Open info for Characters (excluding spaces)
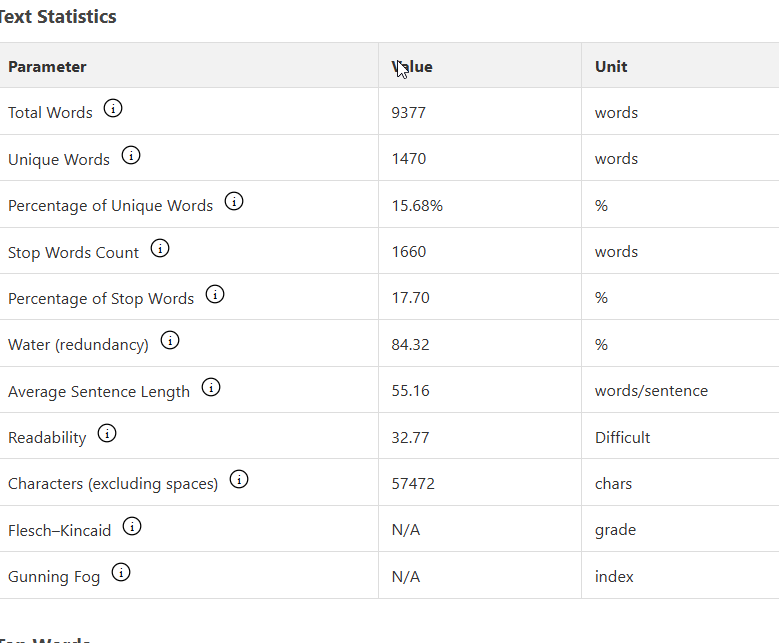This screenshot has width=779, height=643. point(239,480)
